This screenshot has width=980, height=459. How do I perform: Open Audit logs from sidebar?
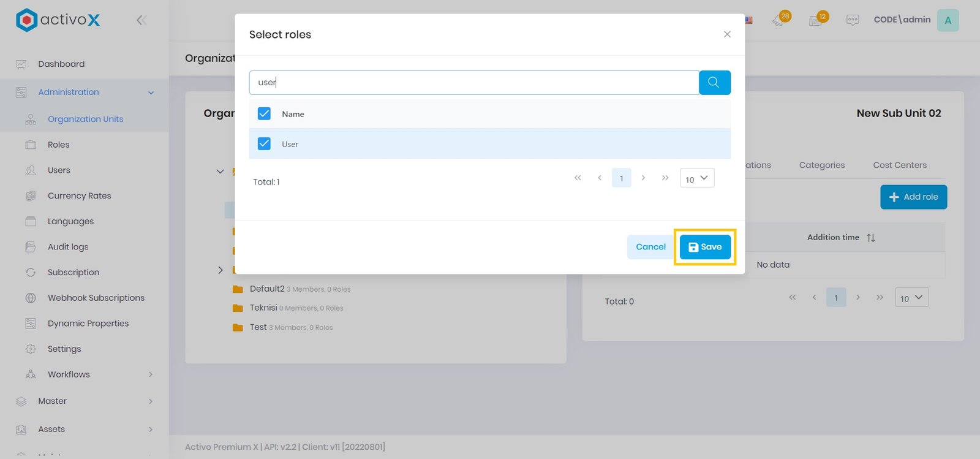68,247
